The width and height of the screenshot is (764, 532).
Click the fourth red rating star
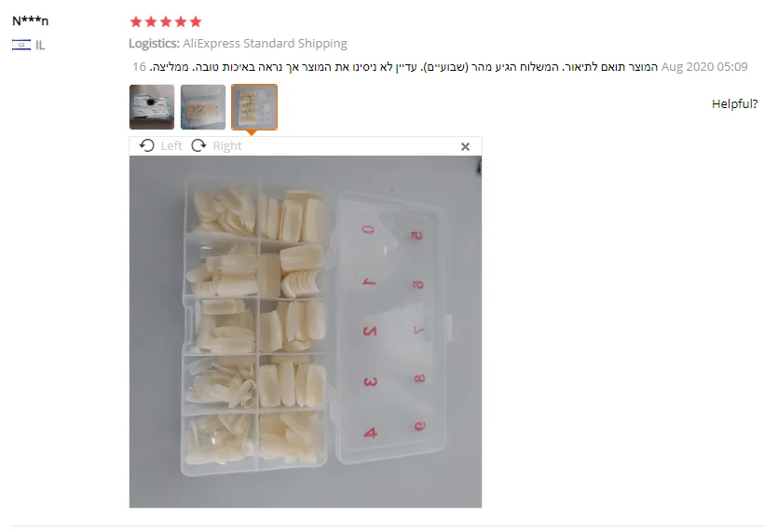(181, 21)
